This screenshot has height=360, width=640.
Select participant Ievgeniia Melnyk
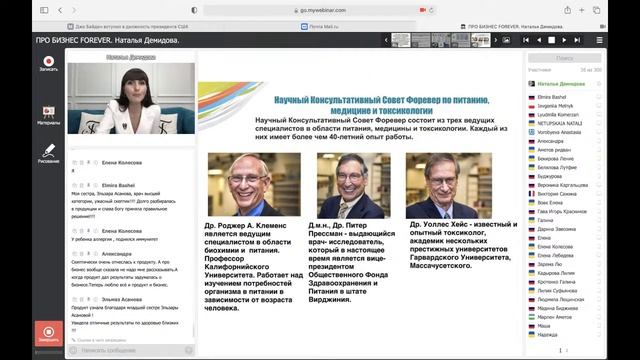555,106
